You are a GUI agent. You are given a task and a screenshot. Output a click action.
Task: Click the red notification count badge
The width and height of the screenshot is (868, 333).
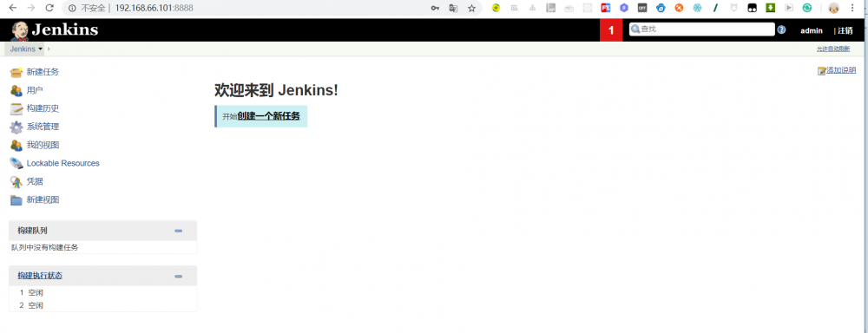coord(611,30)
